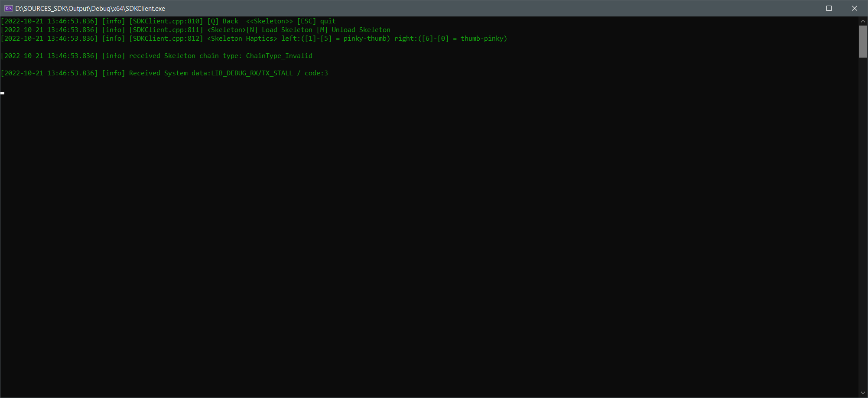Click the 'Skeleton Haptics' log text
Screen dimensions: 868x398
click(242, 39)
